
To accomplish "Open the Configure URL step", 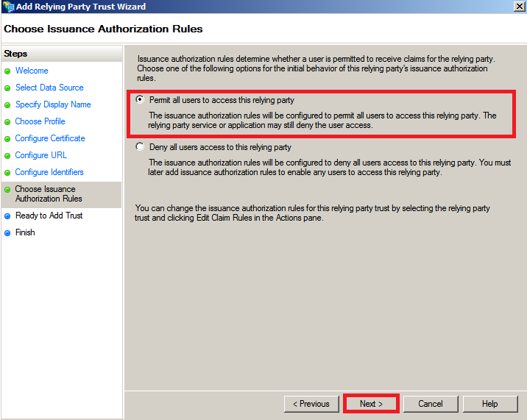I will 41,155.
